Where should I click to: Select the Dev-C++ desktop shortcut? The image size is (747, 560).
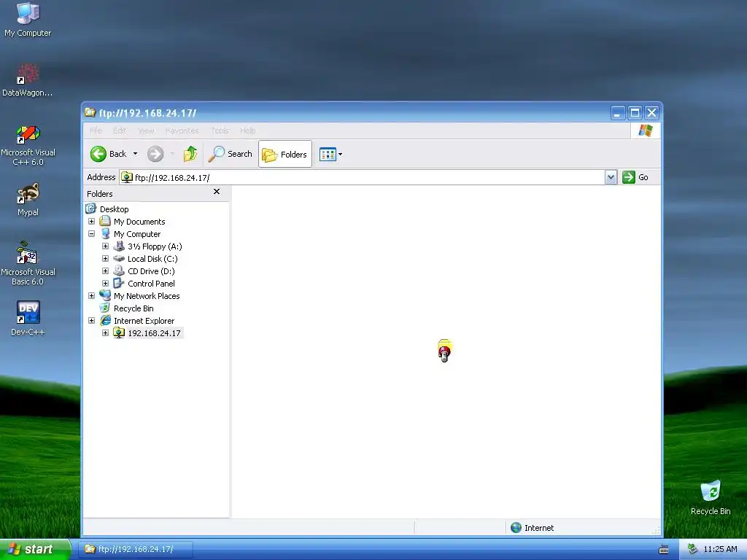(x=28, y=318)
